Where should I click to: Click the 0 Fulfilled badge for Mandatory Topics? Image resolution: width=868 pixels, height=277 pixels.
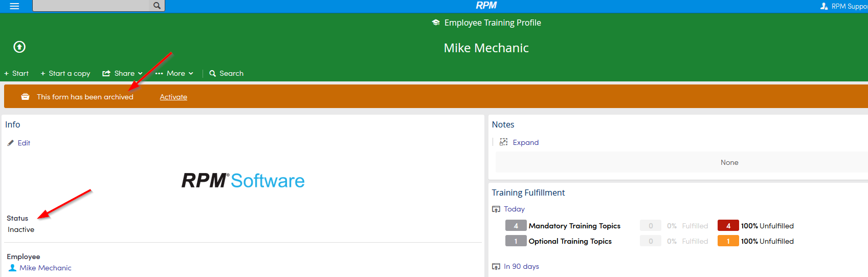[x=651, y=226]
